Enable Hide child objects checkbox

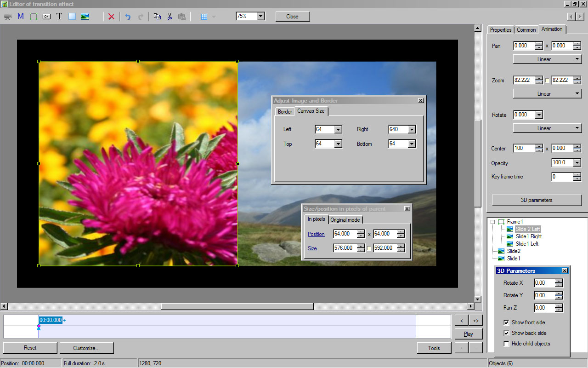(507, 344)
